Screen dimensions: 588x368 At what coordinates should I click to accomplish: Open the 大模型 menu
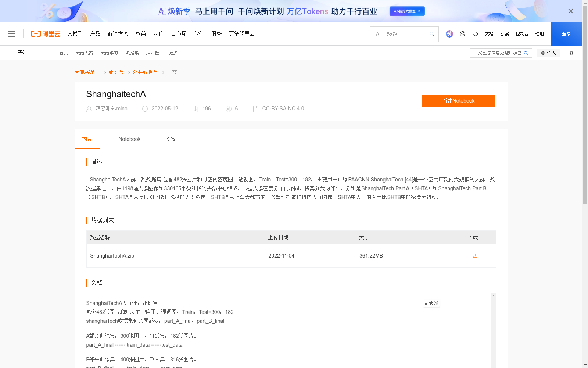pos(75,34)
